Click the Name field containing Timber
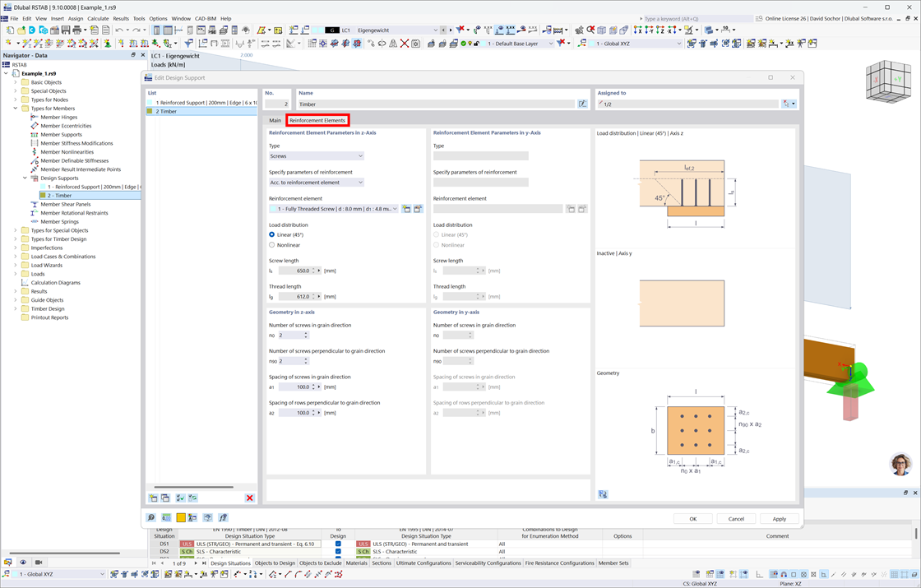 coord(436,104)
